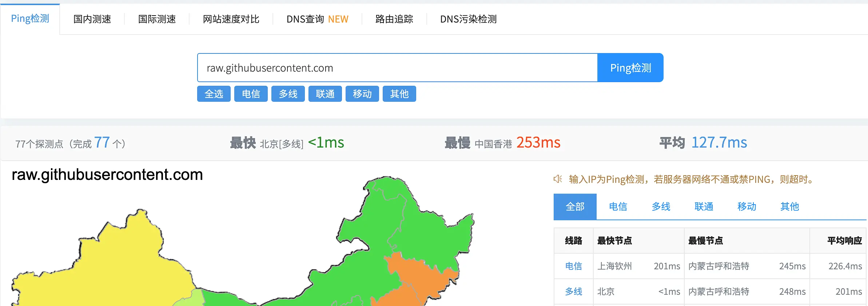Toggle the 全选 filter button
This screenshot has width=868, height=306.
[214, 94]
